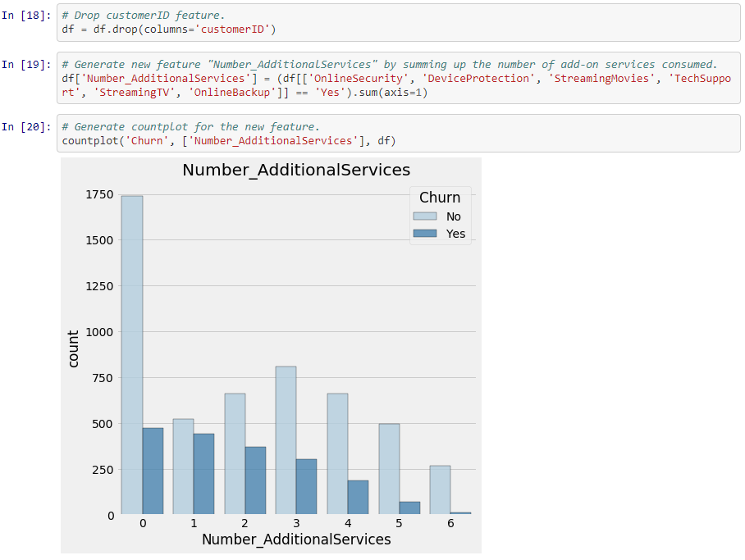Click the y-axis tick label 1250
The height and width of the screenshot is (560, 745).
100,286
